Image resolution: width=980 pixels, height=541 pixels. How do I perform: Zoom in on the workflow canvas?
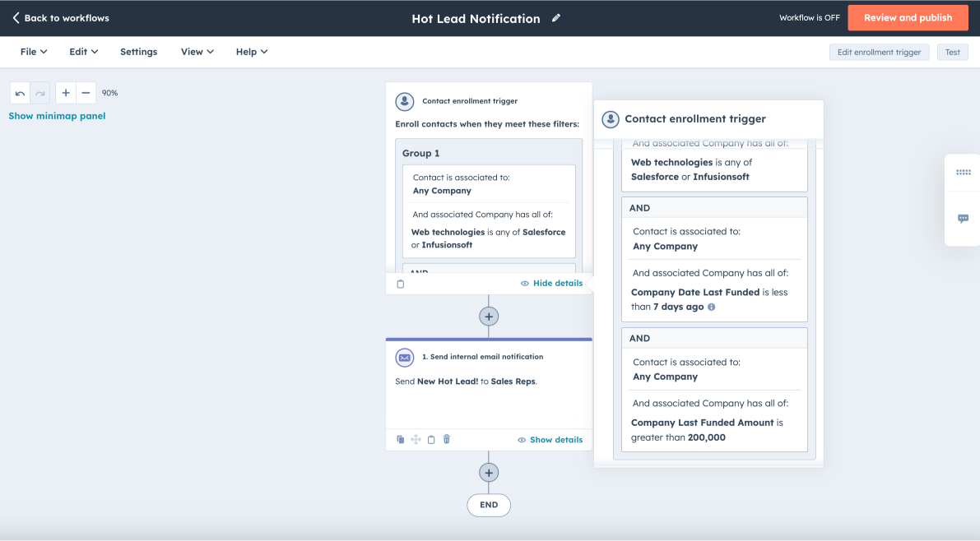click(66, 93)
